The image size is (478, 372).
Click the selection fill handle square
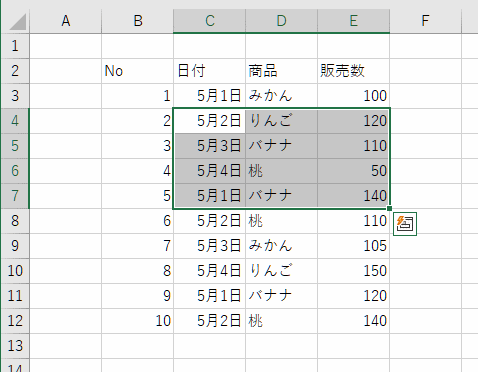coord(389,209)
